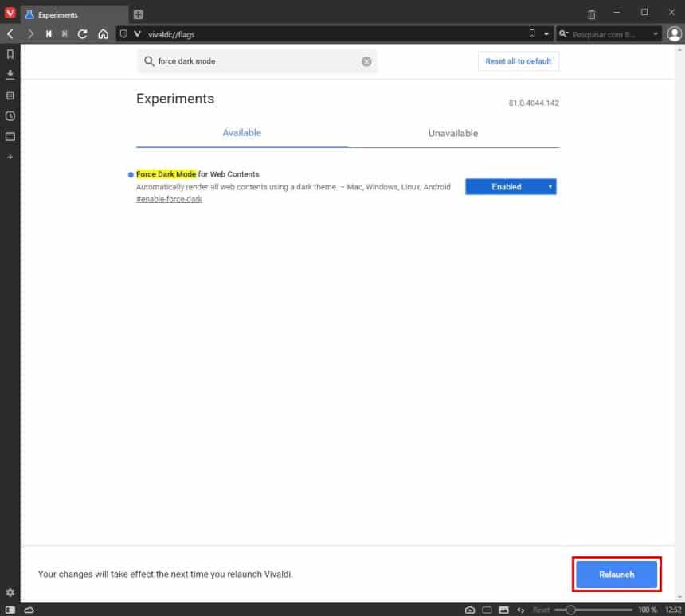Click the 100 % zoom value
The height and width of the screenshot is (616, 685).
click(647, 610)
